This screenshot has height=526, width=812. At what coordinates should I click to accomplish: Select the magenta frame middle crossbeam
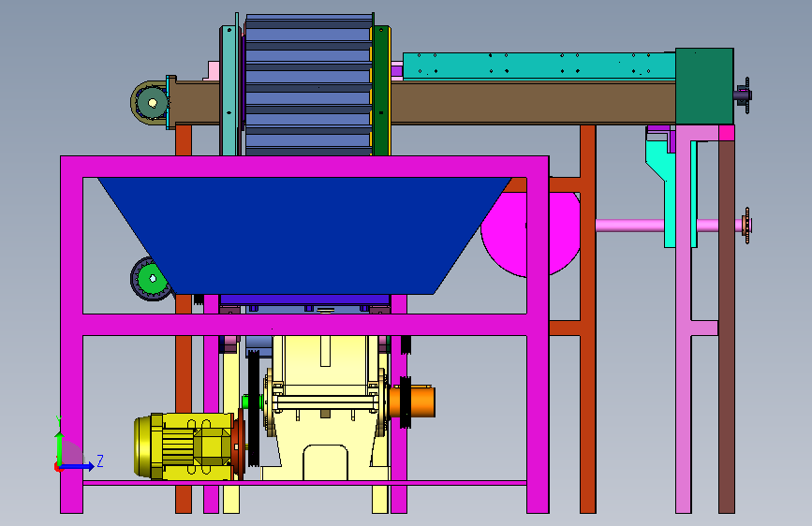(x=304, y=325)
